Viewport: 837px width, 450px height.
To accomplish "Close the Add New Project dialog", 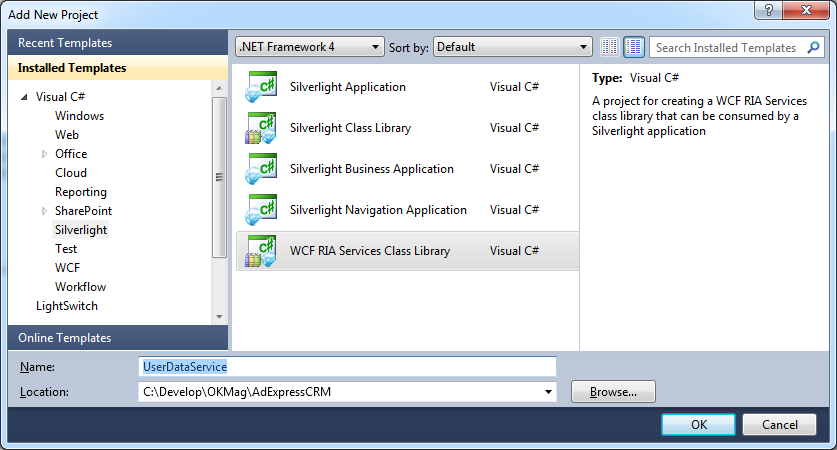I will click(806, 10).
